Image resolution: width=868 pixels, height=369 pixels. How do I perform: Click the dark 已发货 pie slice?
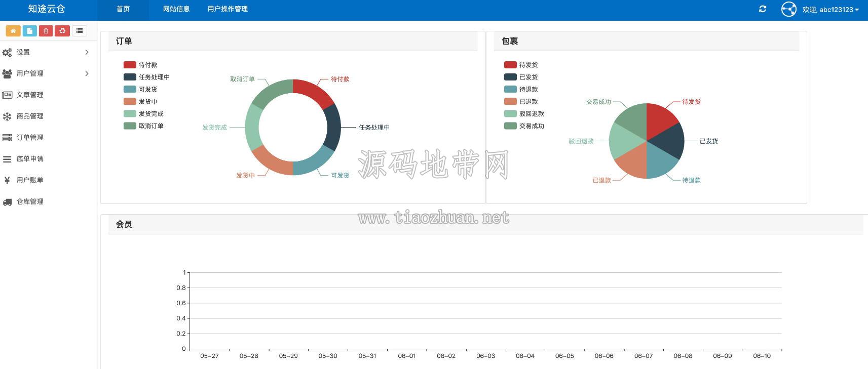(x=671, y=141)
